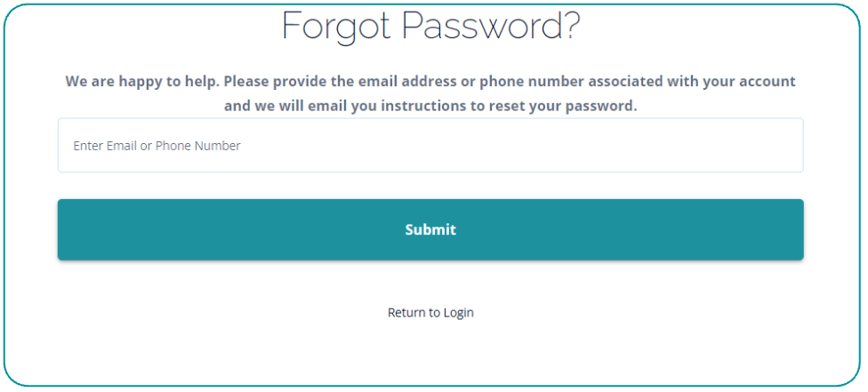Screen dimensions: 868x392
Task: Click the reset instructions description paragraph
Action: pyautogui.click(x=430, y=93)
